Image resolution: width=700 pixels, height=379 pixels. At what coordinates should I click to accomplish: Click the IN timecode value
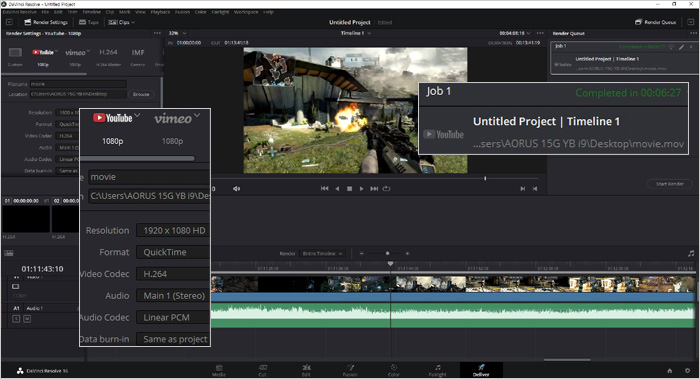pos(189,43)
